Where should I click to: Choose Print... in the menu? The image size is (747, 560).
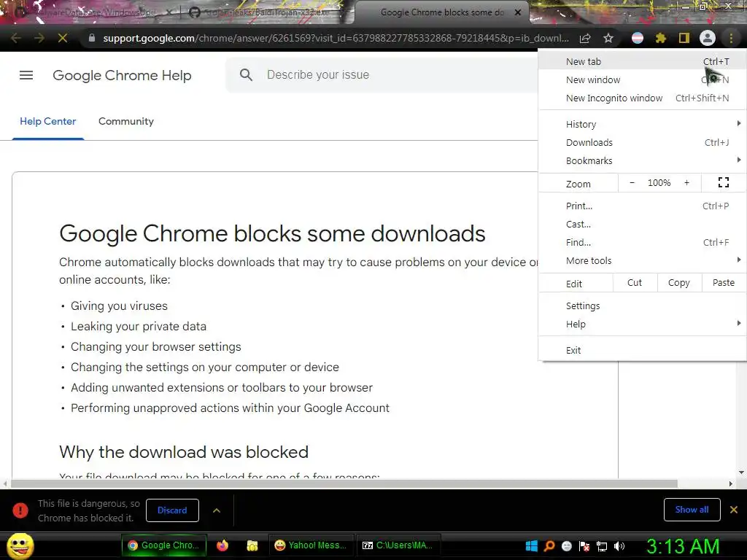click(642, 206)
